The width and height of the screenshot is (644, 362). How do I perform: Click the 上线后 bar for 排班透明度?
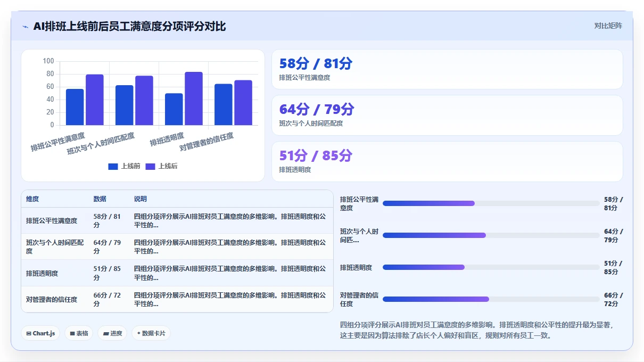click(194, 98)
